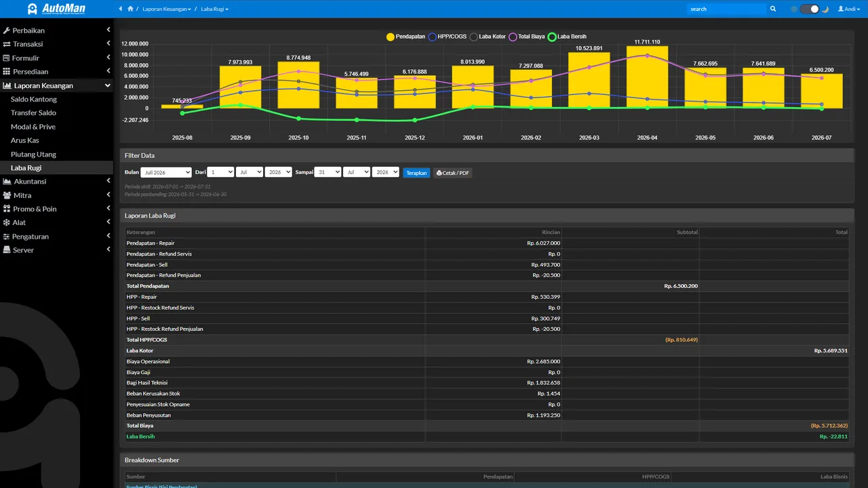This screenshot has width=868, height=488.
Task: Click in the search input field
Action: click(x=726, y=9)
